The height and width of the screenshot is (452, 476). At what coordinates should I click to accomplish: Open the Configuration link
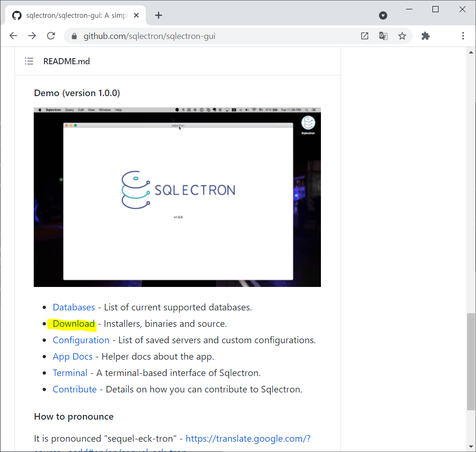[81, 340]
